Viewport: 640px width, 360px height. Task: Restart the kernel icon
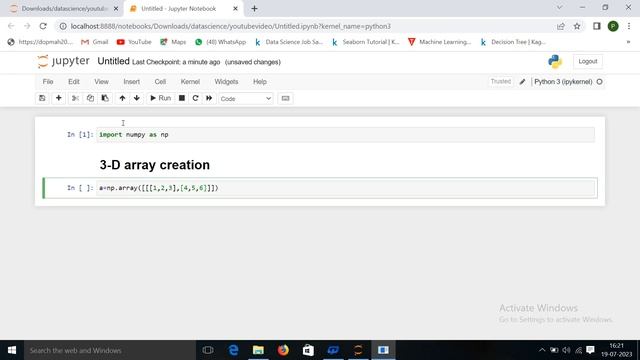pos(196,98)
